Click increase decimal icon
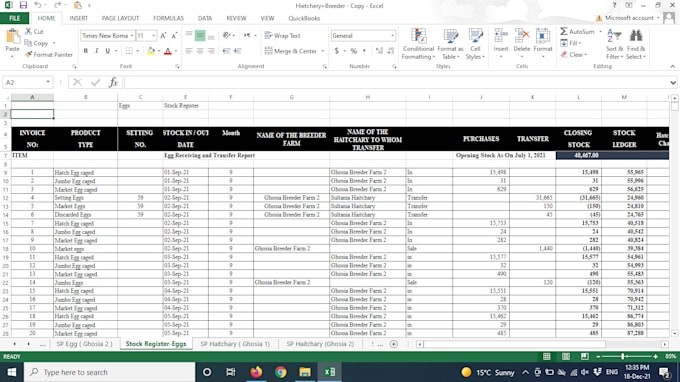The height and width of the screenshot is (382, 680). (379, 51)
